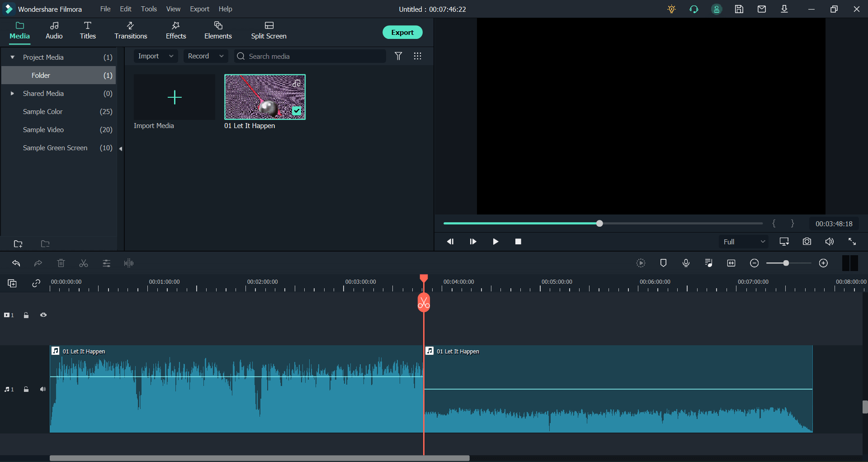The image size is (868, 462).
Task: Open the Record dropdown
Action: click(206, 56)
